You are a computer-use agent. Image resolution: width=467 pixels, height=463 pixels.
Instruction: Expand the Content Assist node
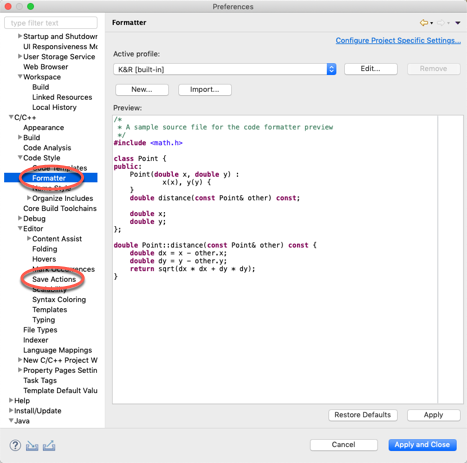(x=29, y=238)
